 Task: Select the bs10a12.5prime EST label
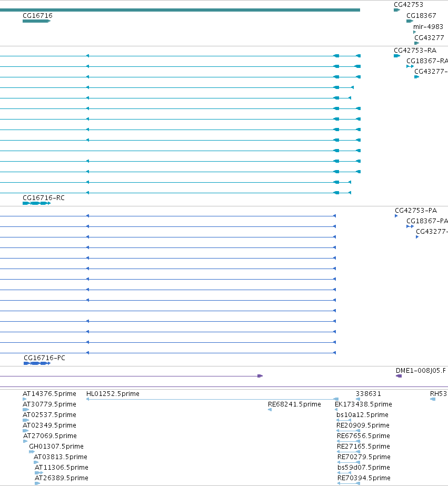point(362,415)
